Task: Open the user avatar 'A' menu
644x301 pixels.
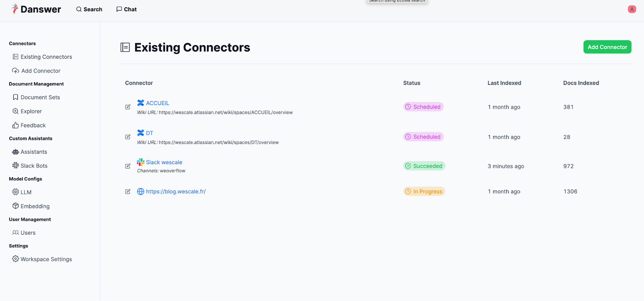Action: [x=632, y=9]
